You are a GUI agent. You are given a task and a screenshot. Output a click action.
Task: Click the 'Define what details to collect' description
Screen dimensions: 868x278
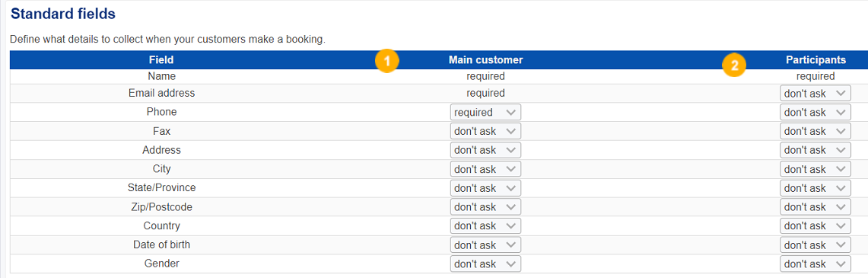[167, 40]
